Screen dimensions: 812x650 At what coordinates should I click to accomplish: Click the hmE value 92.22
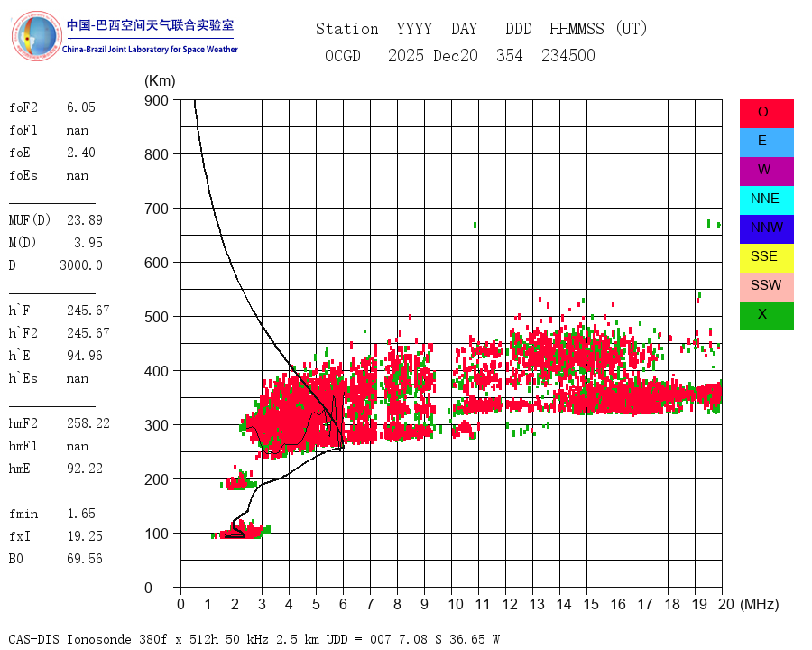tap(85, 468)
